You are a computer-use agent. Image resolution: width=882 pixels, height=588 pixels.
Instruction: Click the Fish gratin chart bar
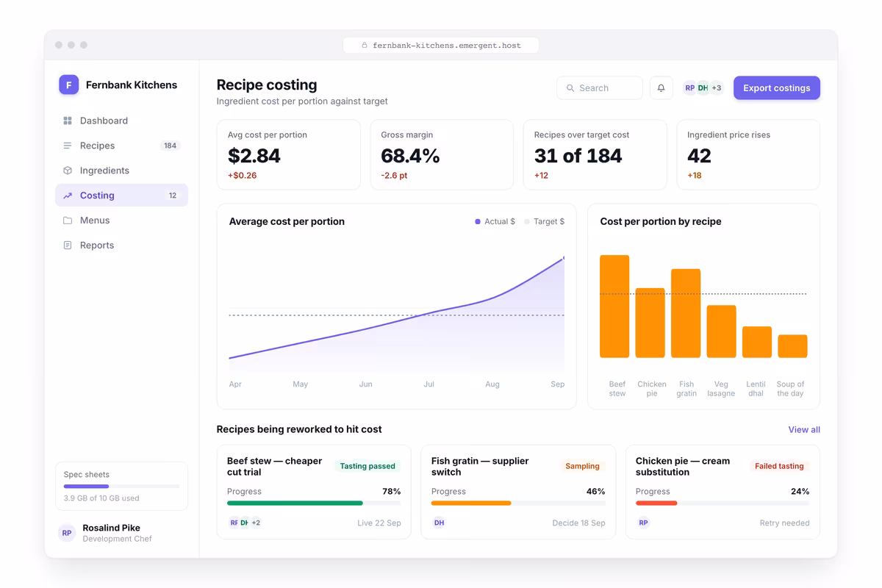tap(686, 313)
